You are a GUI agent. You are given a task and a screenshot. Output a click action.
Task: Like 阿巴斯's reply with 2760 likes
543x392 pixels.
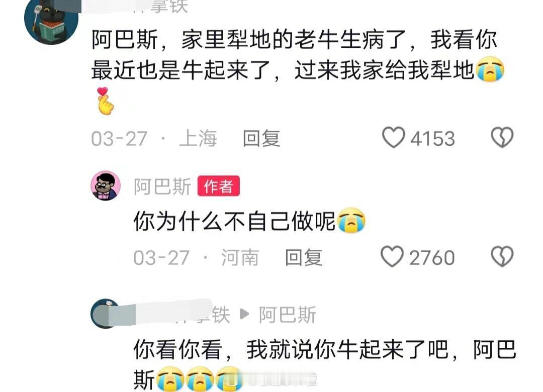[392, 257]
